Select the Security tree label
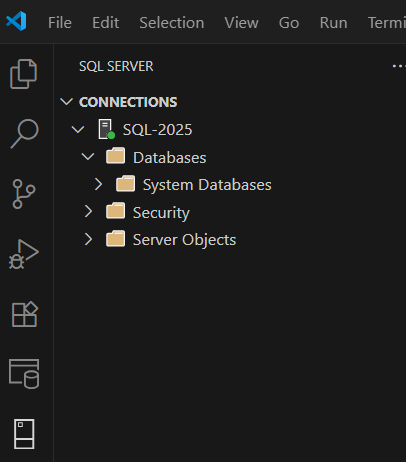This screenshot has width=406, height=462. (x=161, y=213)
